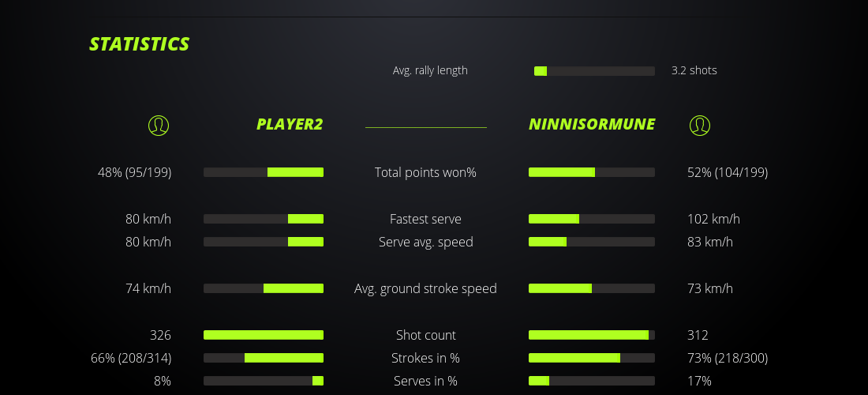Image resolution: width=868 pixels, height=395 pixels.
Task: Click the Avg. rally length bar
Action: (x=594, y=71)
